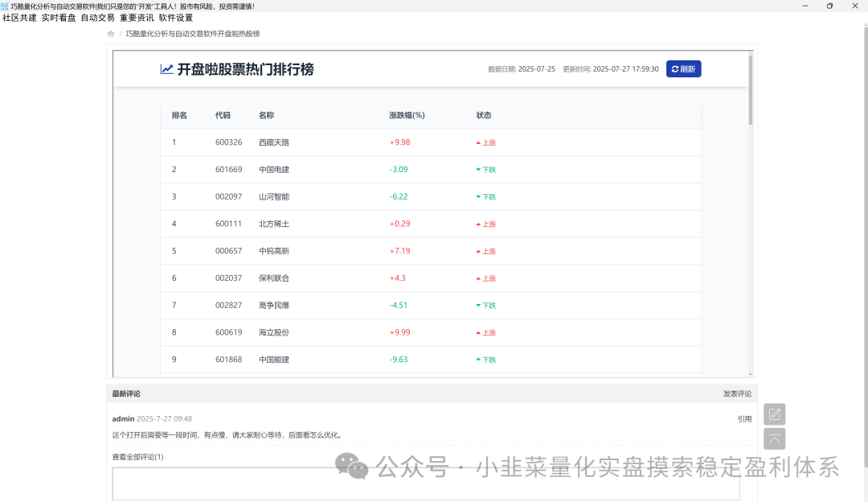The image size is (868, 502).
Task: Select stock name 高争民爆
Action: pyautogui.click(x=274, y=305)
